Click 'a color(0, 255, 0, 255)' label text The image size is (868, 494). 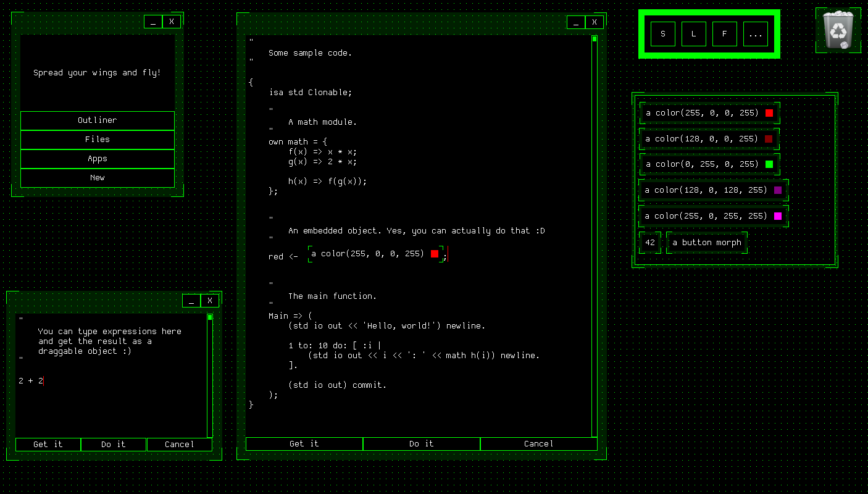tap(702, 164)
